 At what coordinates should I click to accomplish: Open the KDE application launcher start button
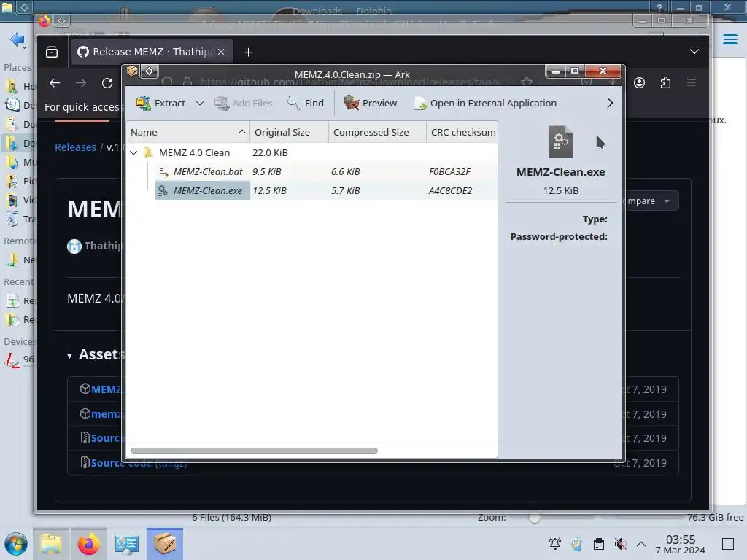click(x=16, y=544)
